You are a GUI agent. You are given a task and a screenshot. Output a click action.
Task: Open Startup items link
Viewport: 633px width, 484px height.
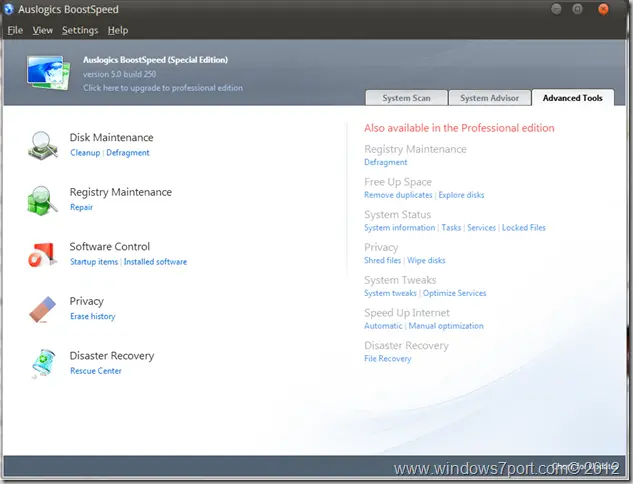pos(94,262)
